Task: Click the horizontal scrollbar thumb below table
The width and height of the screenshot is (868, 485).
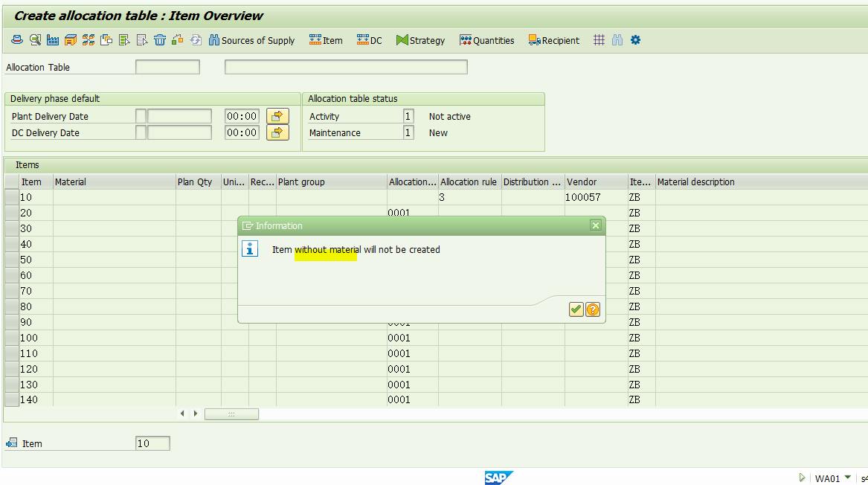Action: [231, 414]
